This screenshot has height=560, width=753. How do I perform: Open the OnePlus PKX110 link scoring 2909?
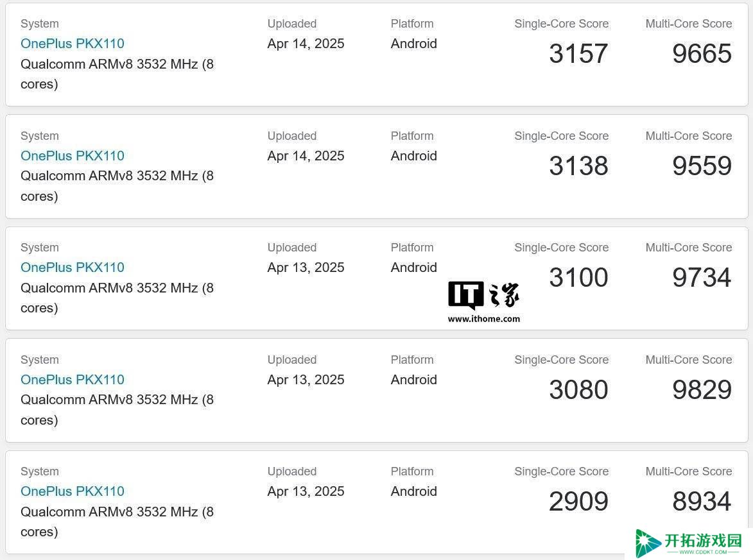73,491
